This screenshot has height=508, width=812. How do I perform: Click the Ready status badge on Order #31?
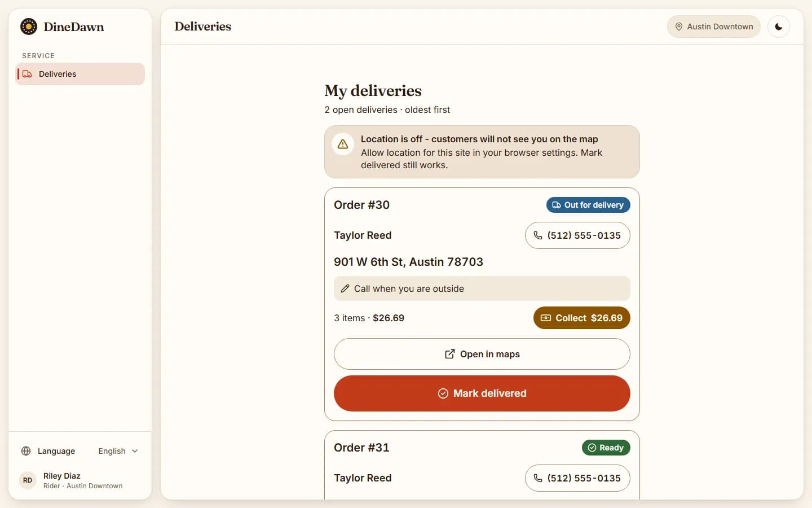point(606,448)
